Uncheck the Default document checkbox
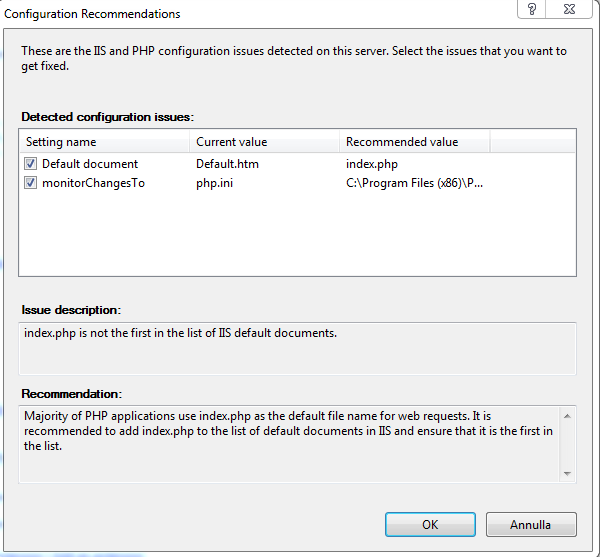600x557 pixels. [x=30, y=164]
